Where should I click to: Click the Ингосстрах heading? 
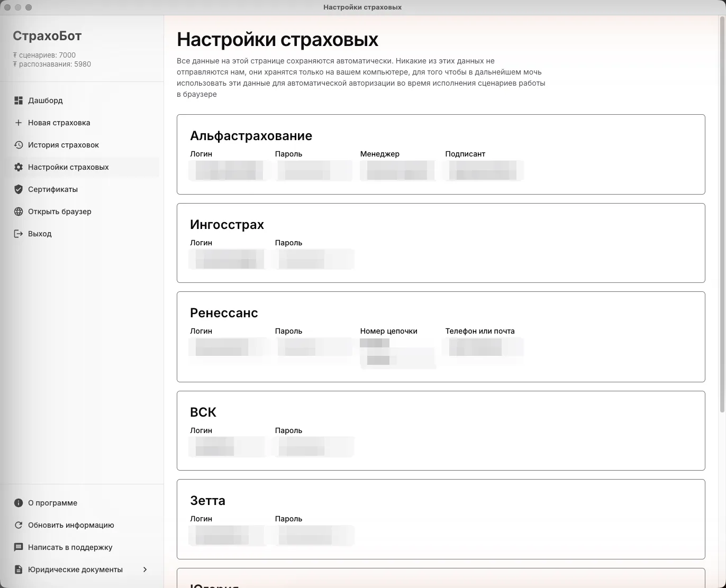[227, 225]
